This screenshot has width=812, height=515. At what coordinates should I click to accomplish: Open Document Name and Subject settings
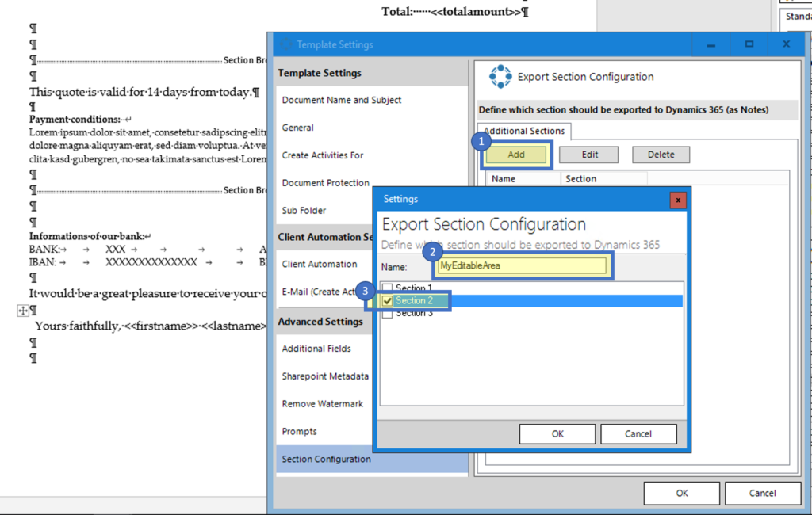[341, 100]
